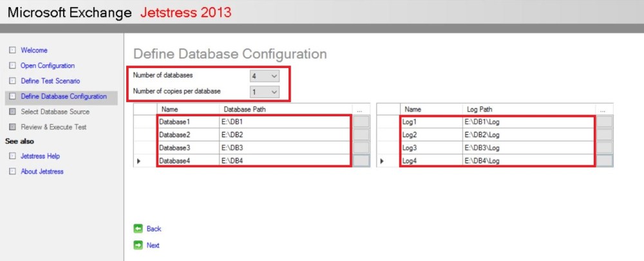
Task: Click the Next link
Action: pyautogui.click(x=153, y=245)
